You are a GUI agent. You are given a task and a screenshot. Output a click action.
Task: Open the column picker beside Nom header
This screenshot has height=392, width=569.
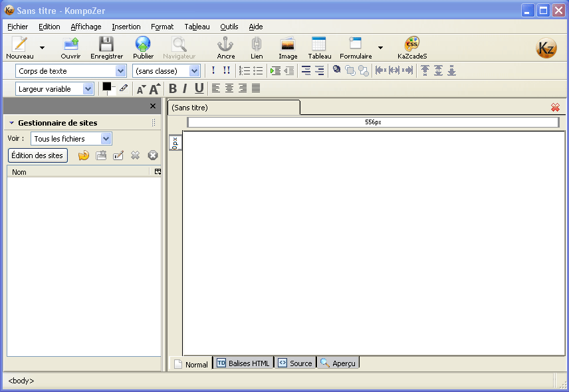point(158,171)
